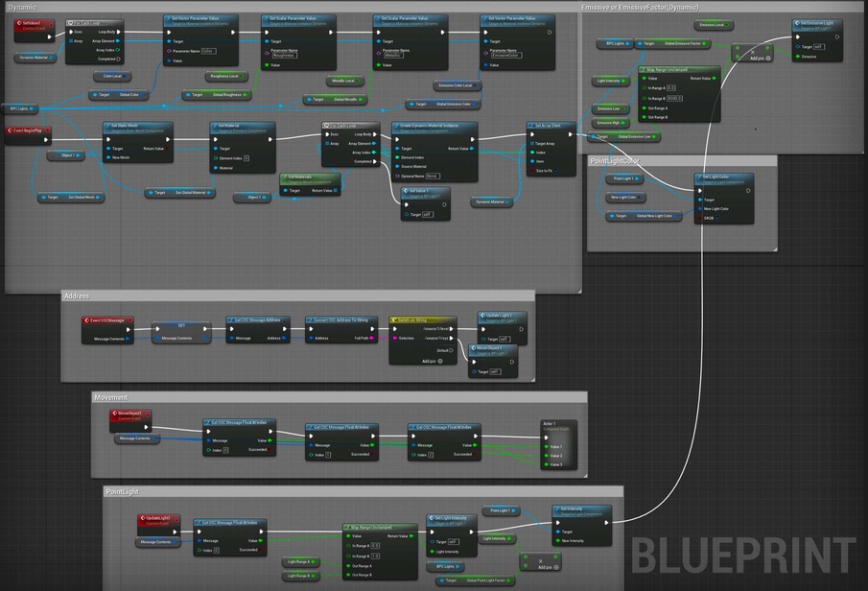Click Address output pin on Get OSC Message Address
Image resolution: width=868 pixels, height=591 pixels.
(x=285, y=338)
